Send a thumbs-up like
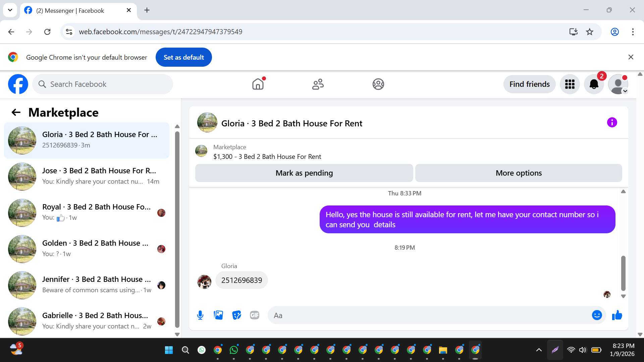Viewport: 644px width, 362px height. pos(617,315)
